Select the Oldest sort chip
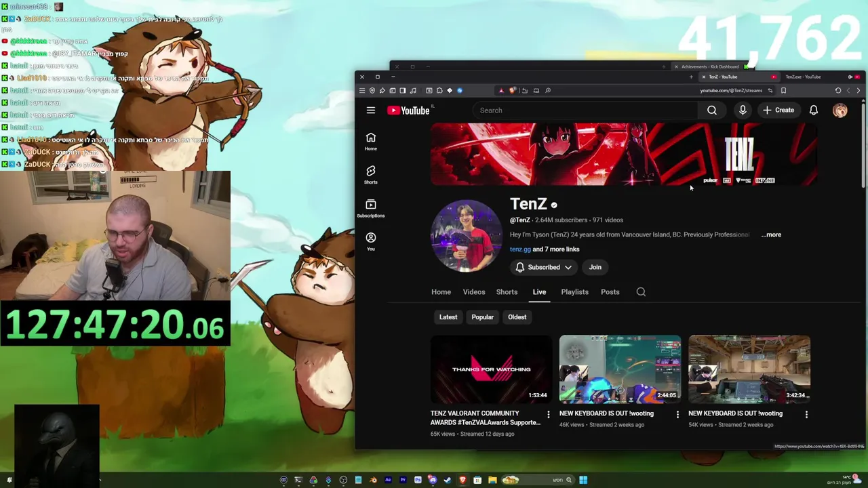The image size is (868, 488). click(517, 317)
